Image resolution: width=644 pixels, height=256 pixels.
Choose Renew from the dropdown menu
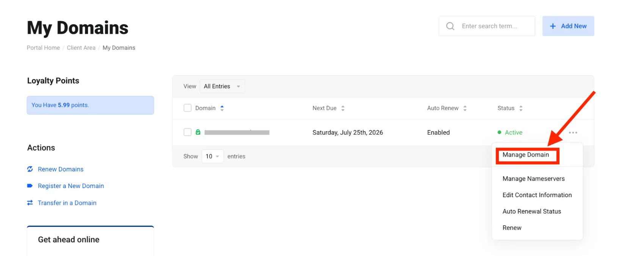click(512, 228)
